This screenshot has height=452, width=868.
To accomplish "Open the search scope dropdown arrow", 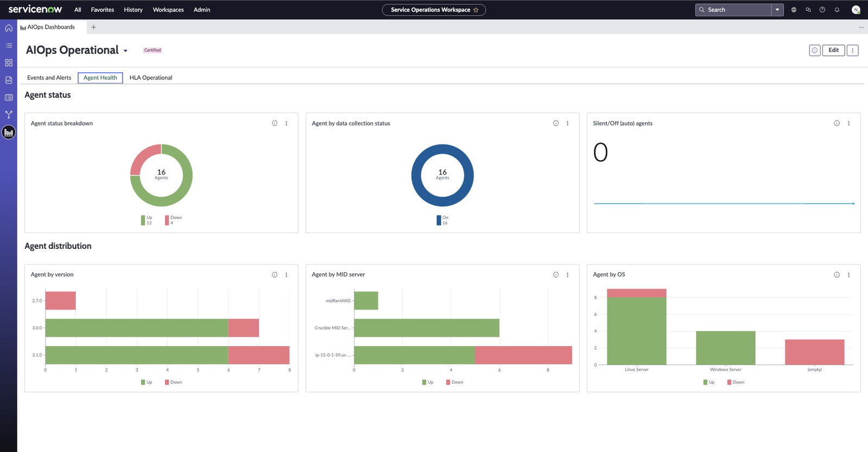I will pyautogui.click(x=777, y=10).
